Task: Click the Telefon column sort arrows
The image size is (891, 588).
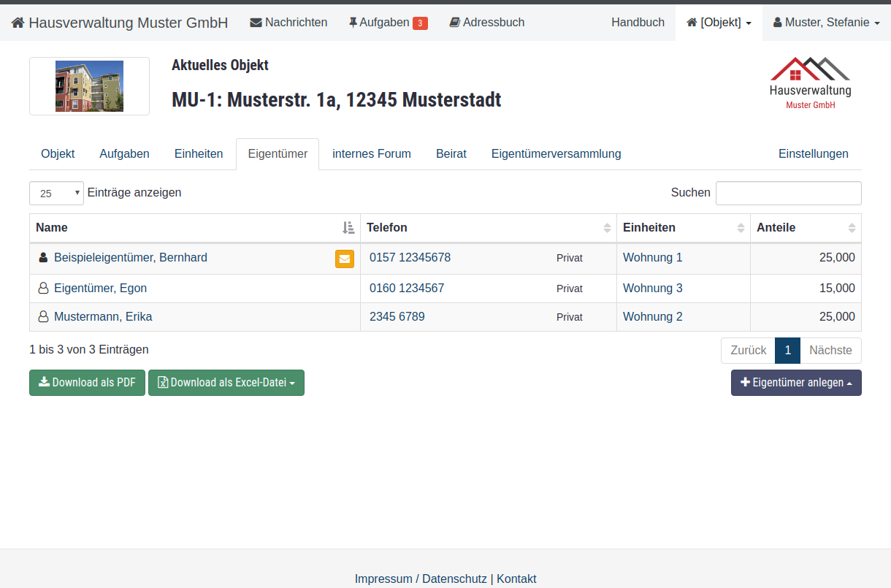Action: [607, 228]
